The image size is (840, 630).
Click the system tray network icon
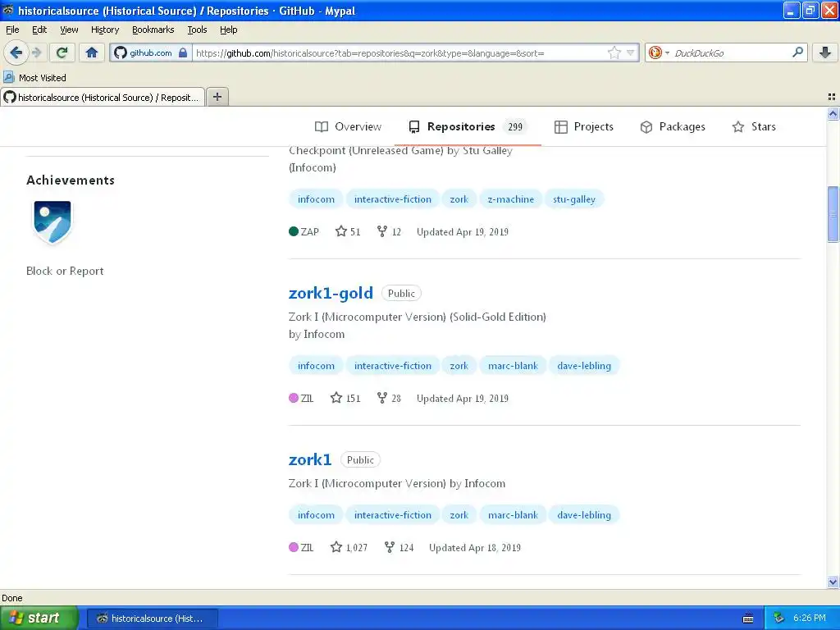point(779,619)
